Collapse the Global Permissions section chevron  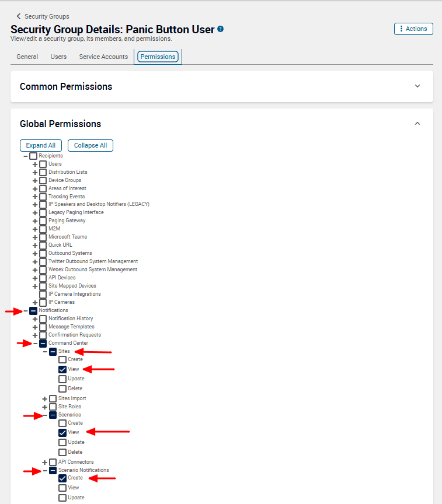(417, 124)
